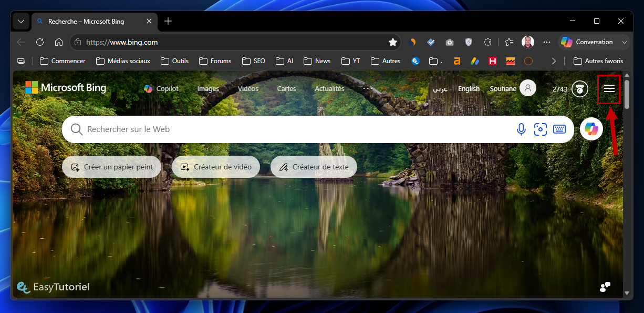Open visual search camera icon

[x=540, y=129]
